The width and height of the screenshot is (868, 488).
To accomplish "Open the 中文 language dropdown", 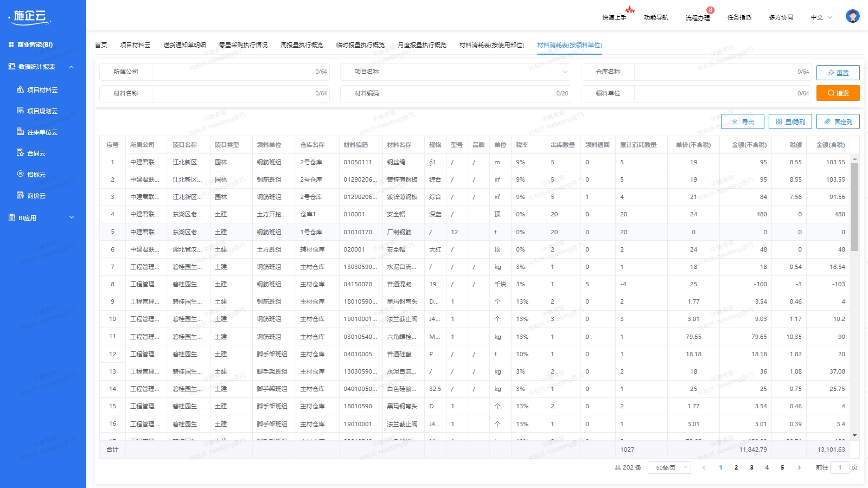I will pos(821,17).
